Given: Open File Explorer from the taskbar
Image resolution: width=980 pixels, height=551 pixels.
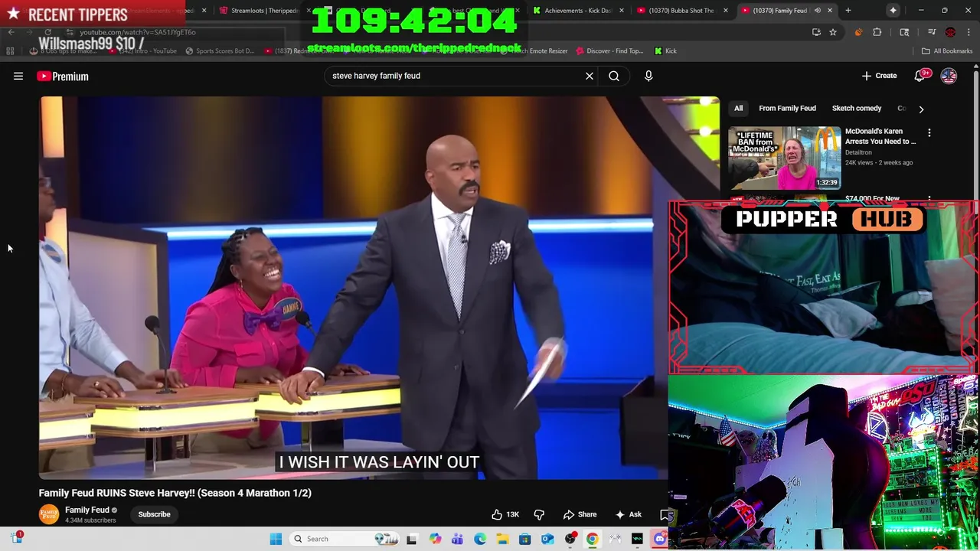Looking at the screenshot, I should point(502,539).
